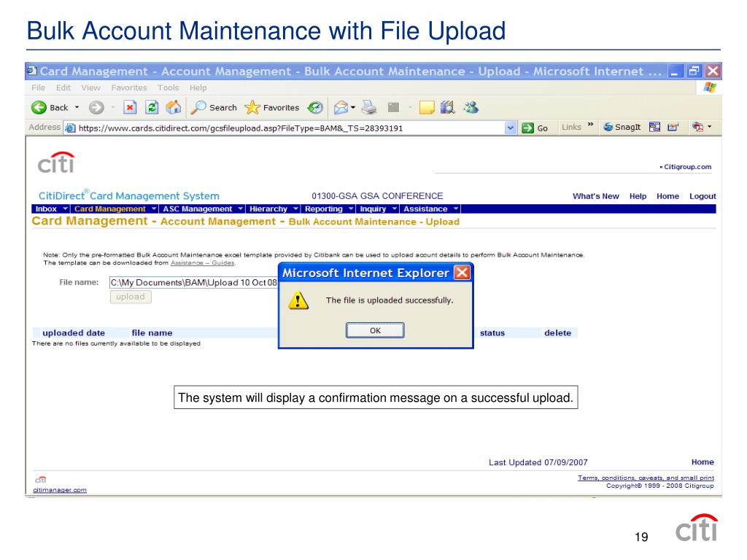
Task: Click the File name input field
Action: (193, 283)
